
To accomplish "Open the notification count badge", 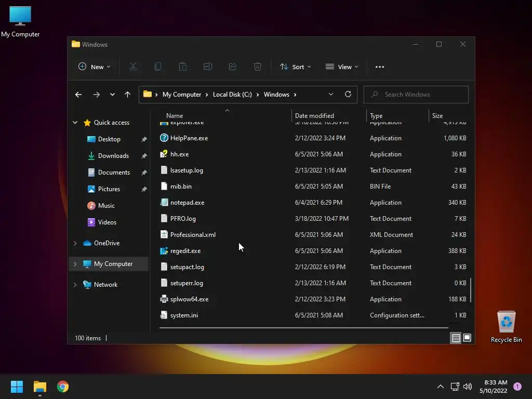I will 517,387.
